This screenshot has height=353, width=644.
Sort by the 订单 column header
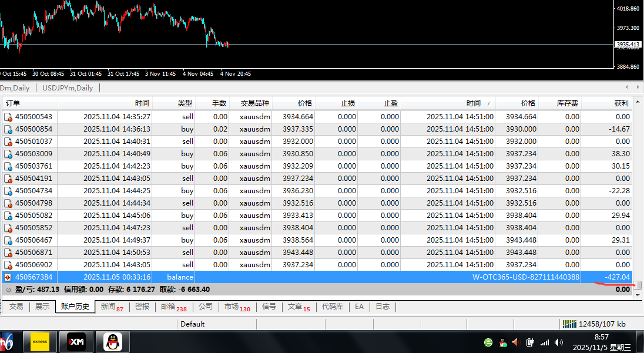point(13,103)
